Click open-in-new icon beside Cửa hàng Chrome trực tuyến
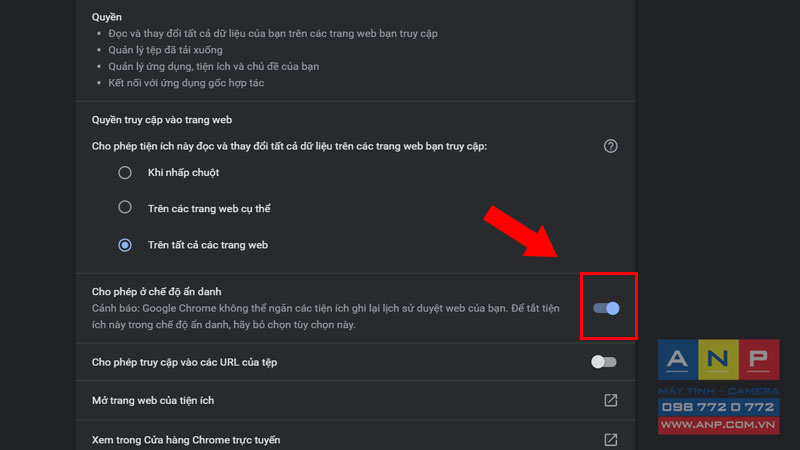Viewport: 800px width, 450px height. pos(610,440)
